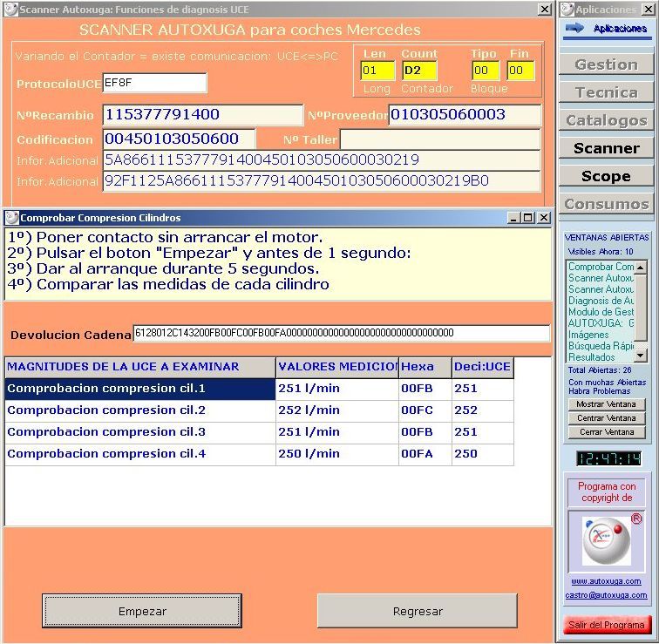Click the NºProveedor field

(465, 115)
